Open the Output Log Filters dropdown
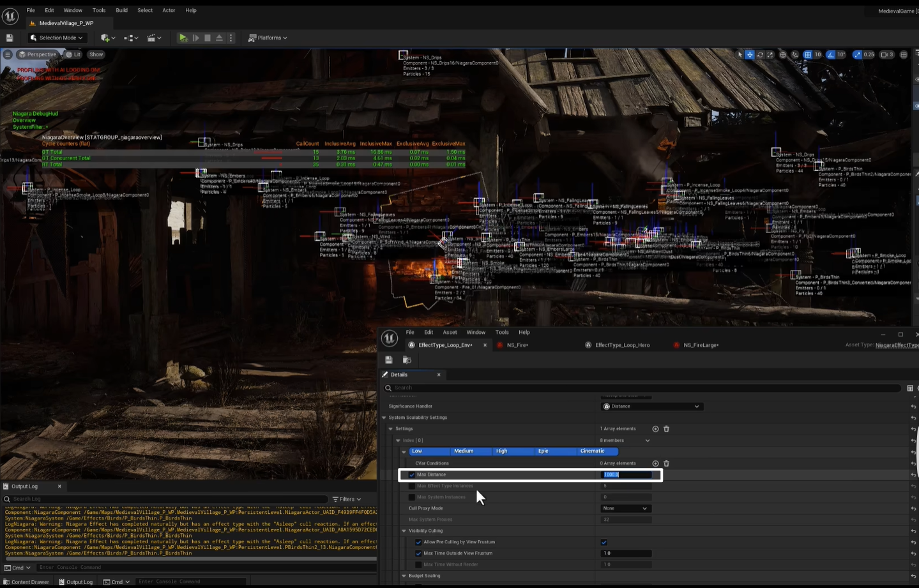Viewport: 919px width, 588px height. [347, 499]
